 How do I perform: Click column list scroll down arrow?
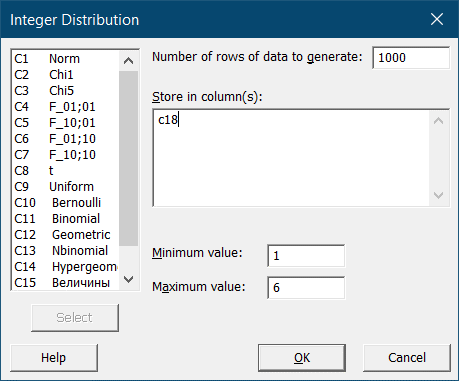(128, 279)
